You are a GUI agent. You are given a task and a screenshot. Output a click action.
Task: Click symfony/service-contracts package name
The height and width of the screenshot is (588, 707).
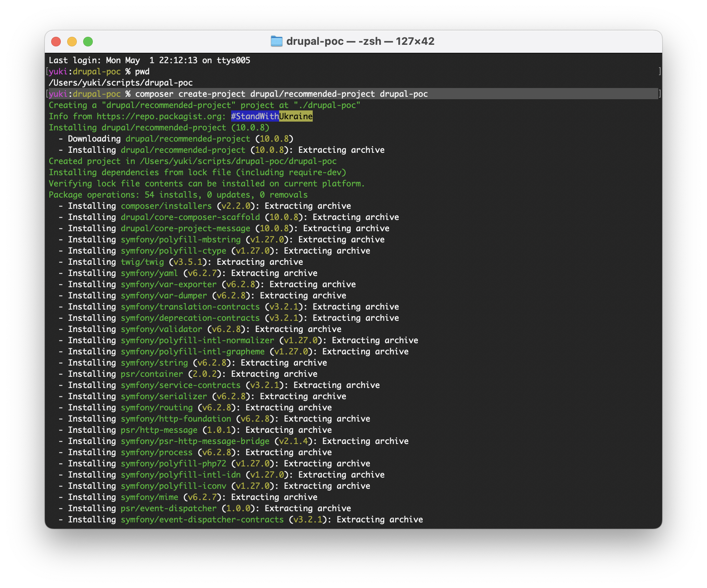pyautogui.click(x=181, y=385)
